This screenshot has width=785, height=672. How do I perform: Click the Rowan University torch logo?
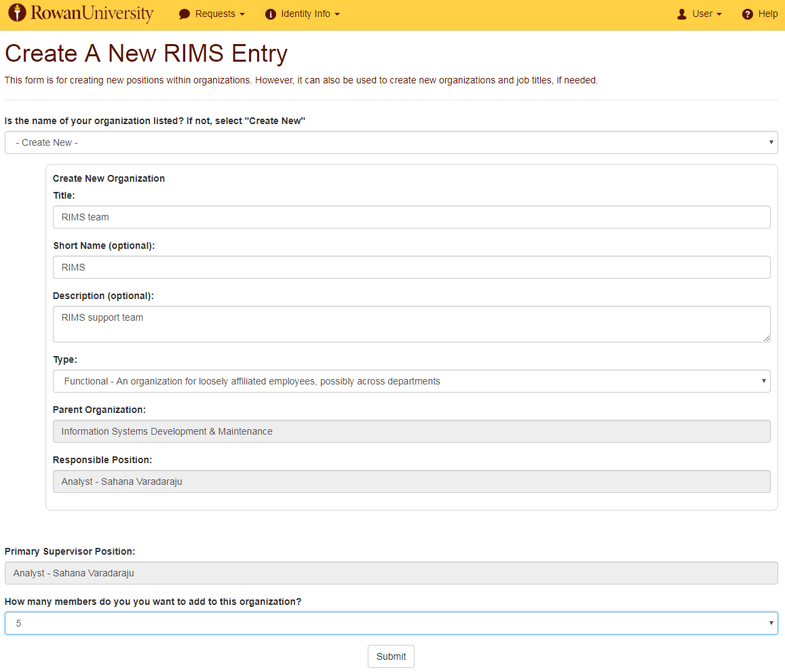click(x=17, y=14)
